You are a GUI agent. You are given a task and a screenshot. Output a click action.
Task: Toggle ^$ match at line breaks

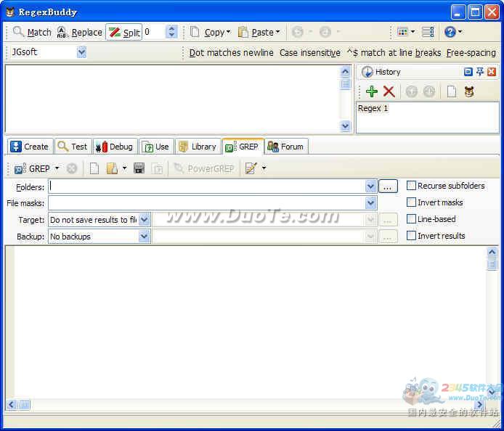(394, 53)
